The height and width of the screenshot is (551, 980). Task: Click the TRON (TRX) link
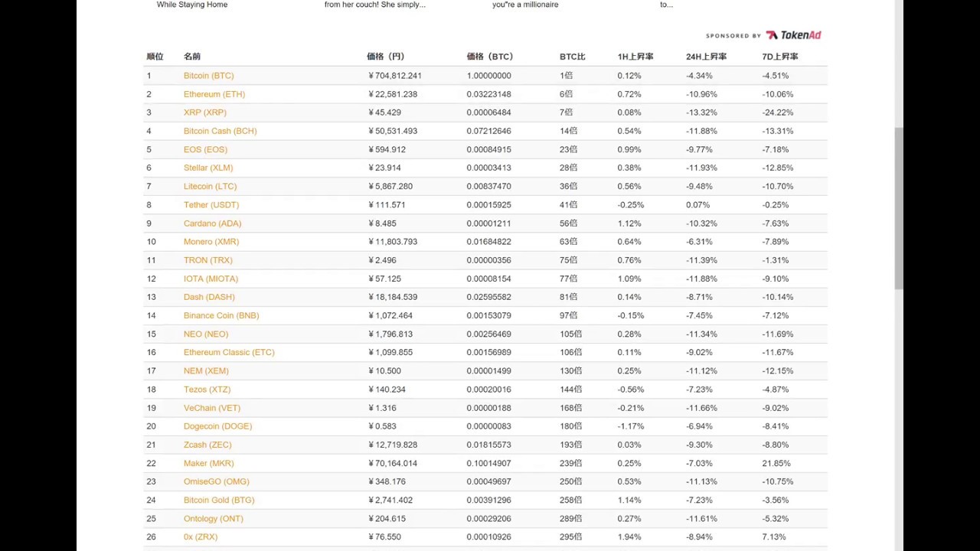207,260
